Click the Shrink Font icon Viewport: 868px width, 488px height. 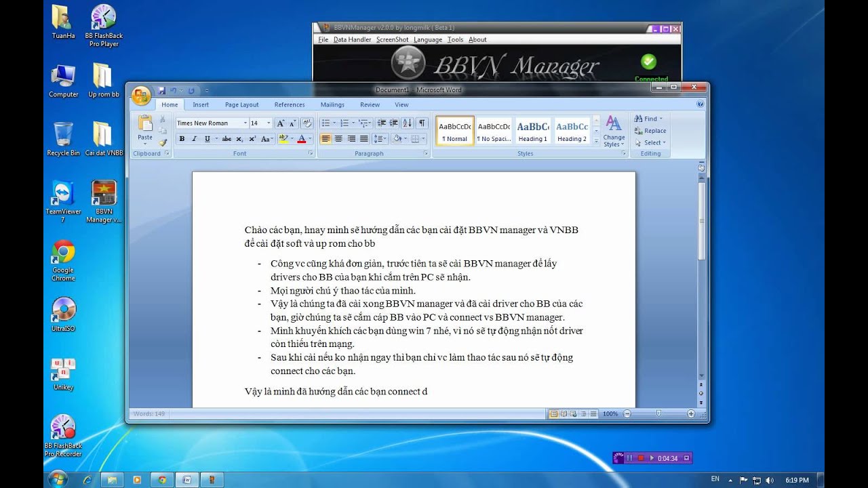292,123
